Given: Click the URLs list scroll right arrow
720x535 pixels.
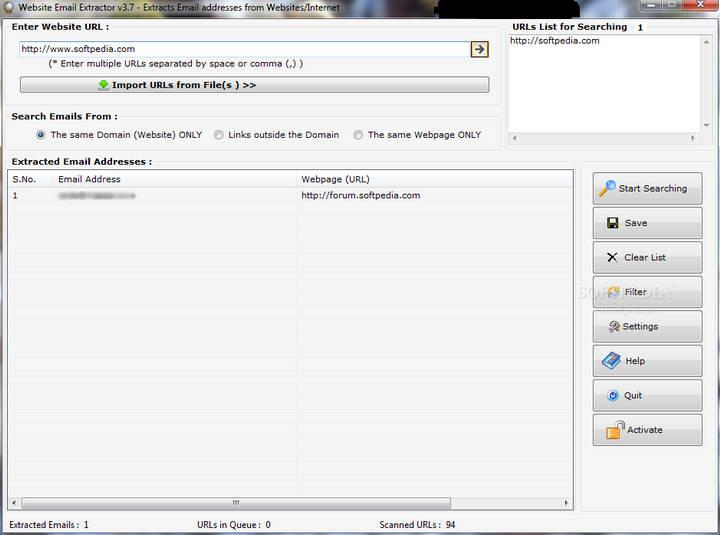Looking at the screenshot, I should tap(692, 138).
